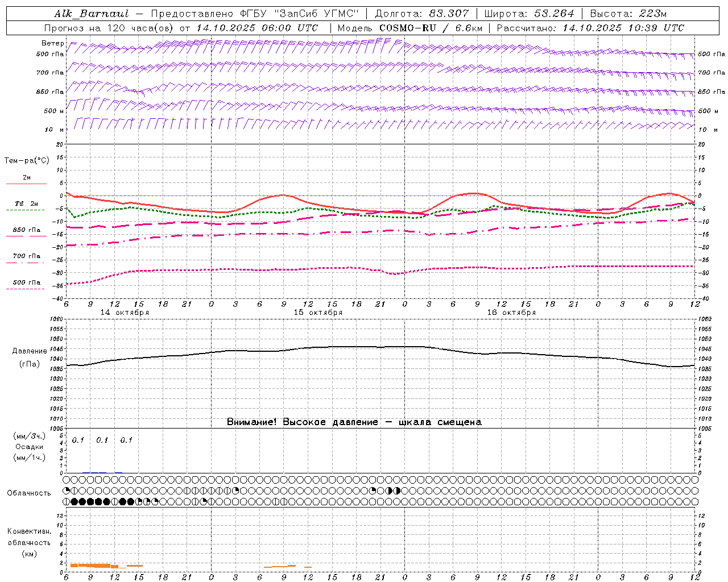Click the 'Широта: 53.264' value
This screenshot has width=728, height=582.
(529, 14)
